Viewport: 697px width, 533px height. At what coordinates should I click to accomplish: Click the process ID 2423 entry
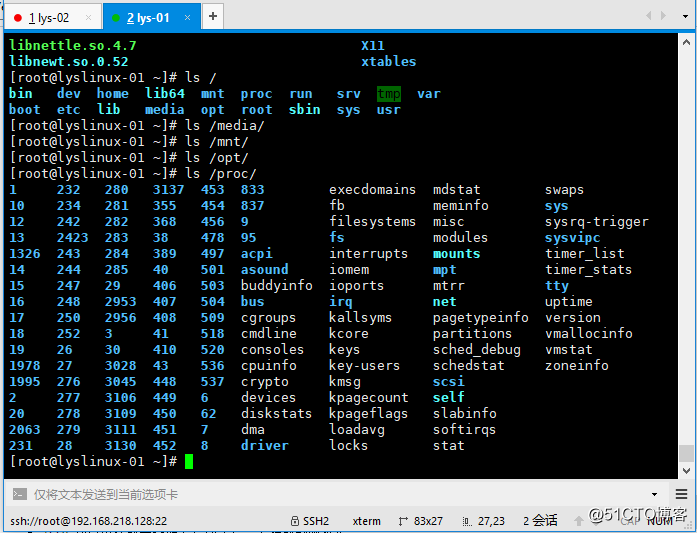point(72,237)
